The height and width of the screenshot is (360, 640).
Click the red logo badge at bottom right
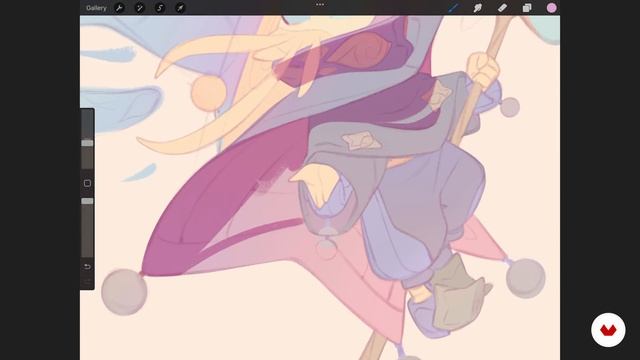608,330
